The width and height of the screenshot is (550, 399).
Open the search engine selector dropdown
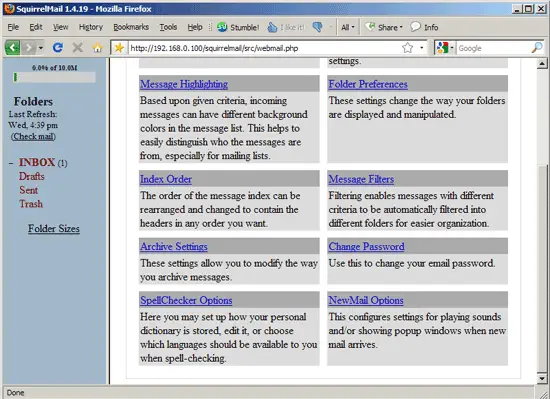pyautogui.click(x=445, y=48)
